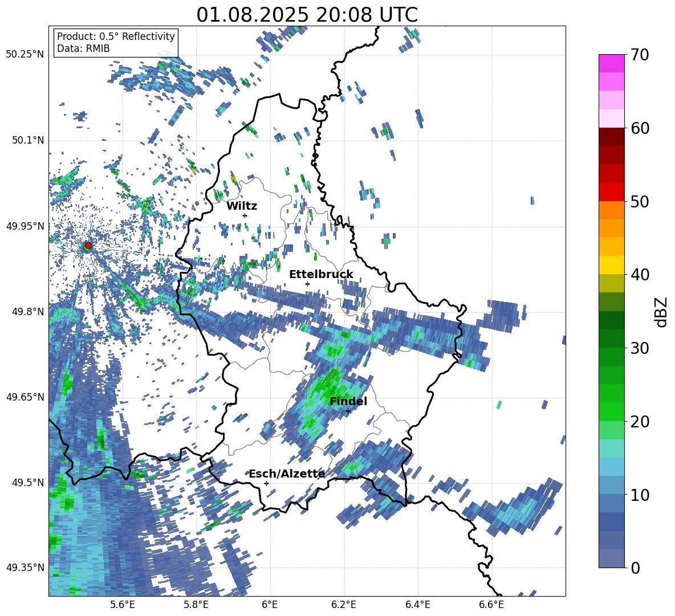Click the magenta top colorbar segment
This screenshot has width=675, height=616.
pos(611,63)
